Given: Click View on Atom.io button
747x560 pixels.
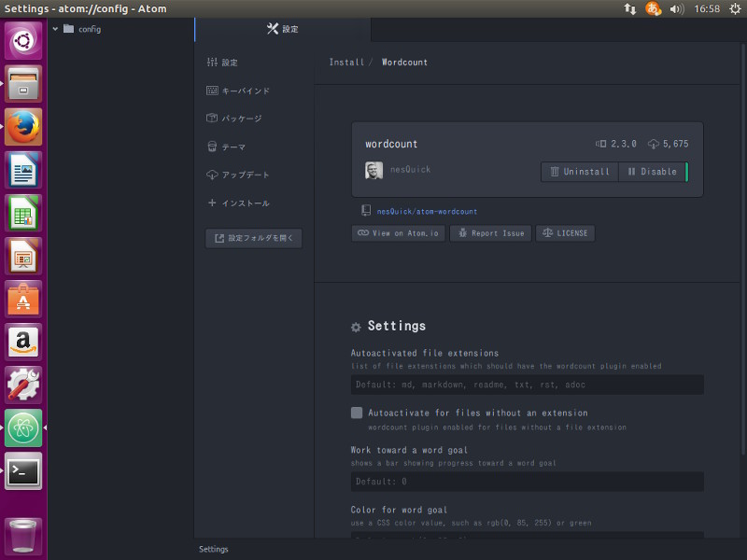Looking at the screenshot, I should click(x=399, y=233).
